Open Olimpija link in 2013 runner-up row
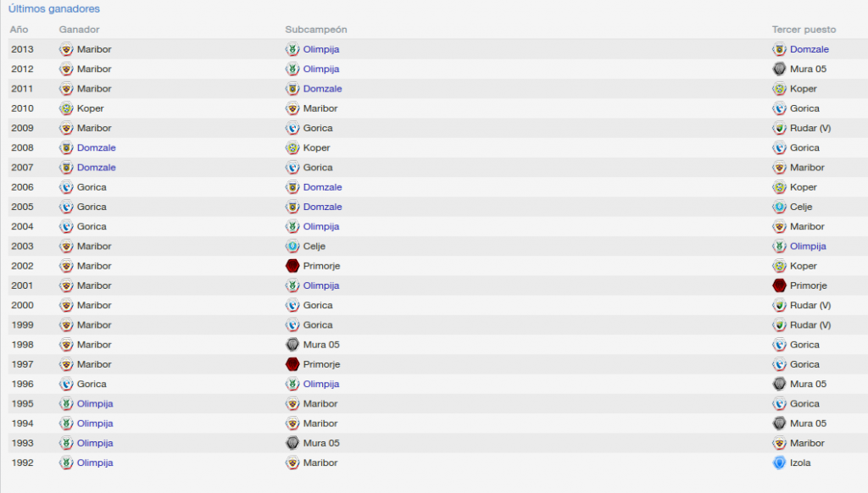Image resolution: width=868 pixels, height=493 pixels. (x=321, y=49)
